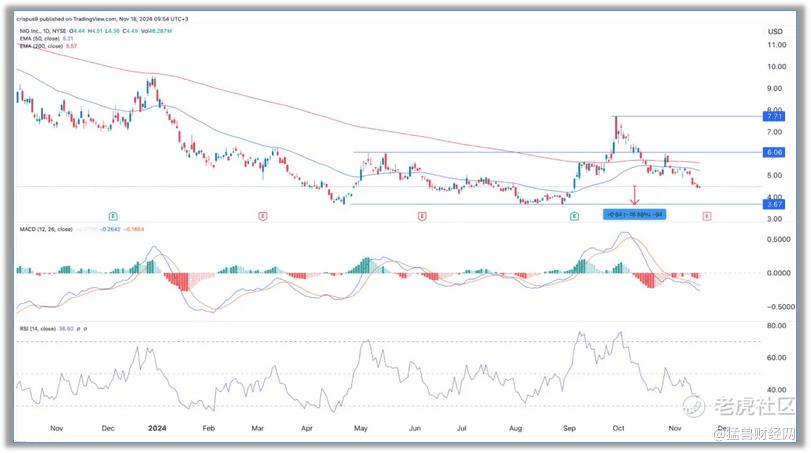Image resolution: width=811 pixels, height=453 pixels.
Task: Click the 0.0000 MACD axis label
Action: coord(778,273)
